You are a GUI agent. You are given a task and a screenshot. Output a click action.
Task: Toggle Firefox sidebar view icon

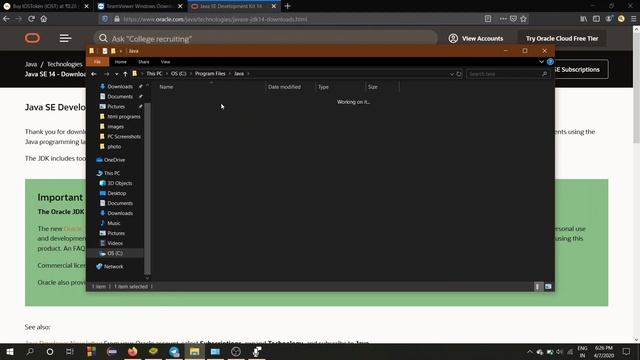coord(596,19)
